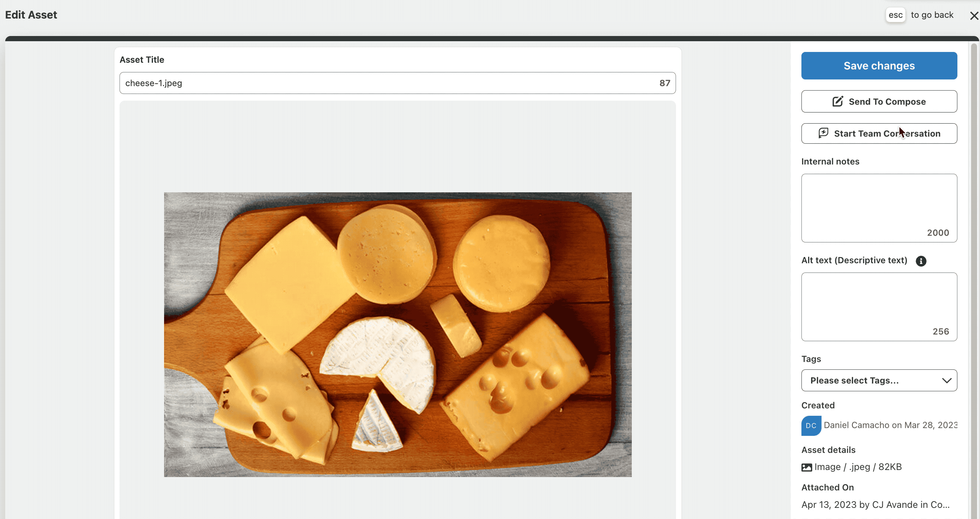This screenshot has height=519, width=980.
Task: Click the Start Team Conversation chat icon
Action: (x=823, y=133)
